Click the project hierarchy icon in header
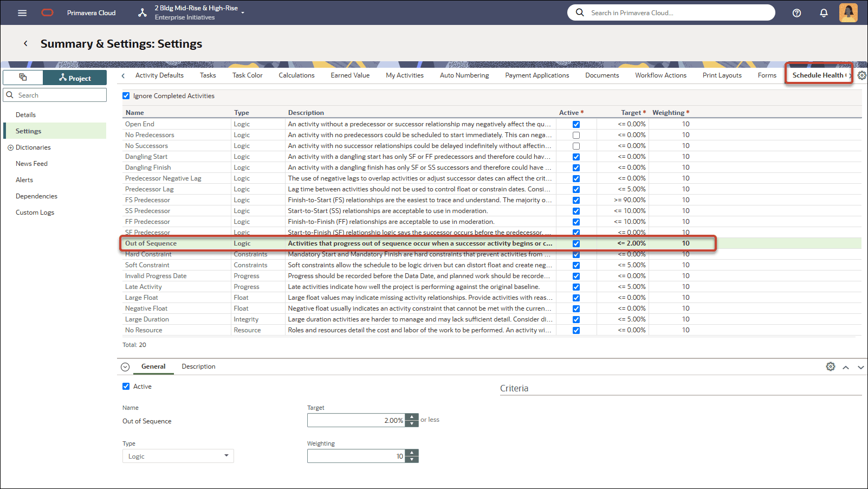The image size is (868, 489). [142, 12]
